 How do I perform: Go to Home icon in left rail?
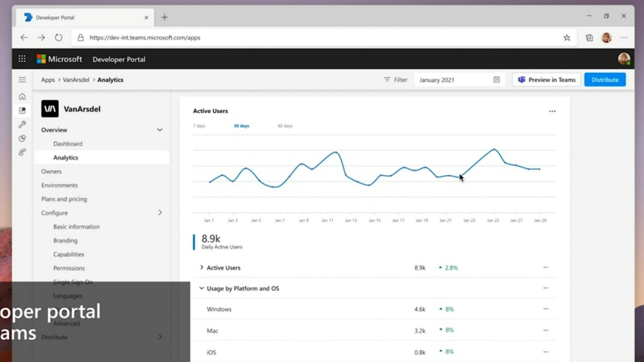22,97
